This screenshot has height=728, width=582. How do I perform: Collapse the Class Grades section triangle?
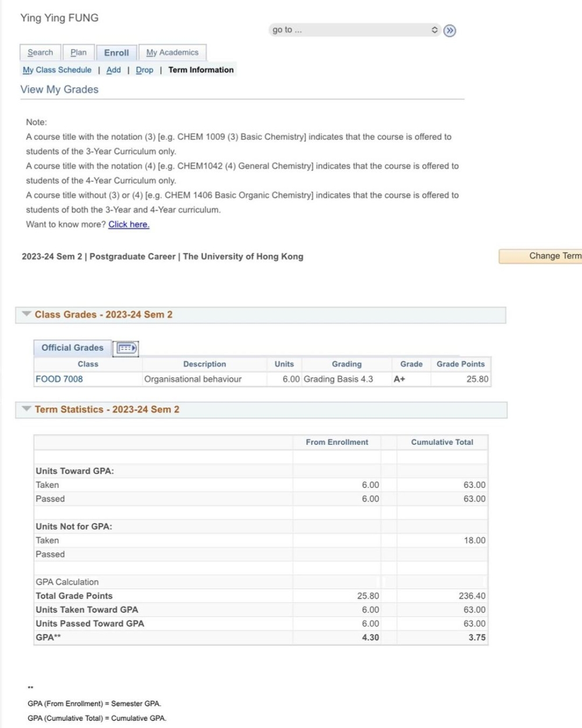[26, 314]
